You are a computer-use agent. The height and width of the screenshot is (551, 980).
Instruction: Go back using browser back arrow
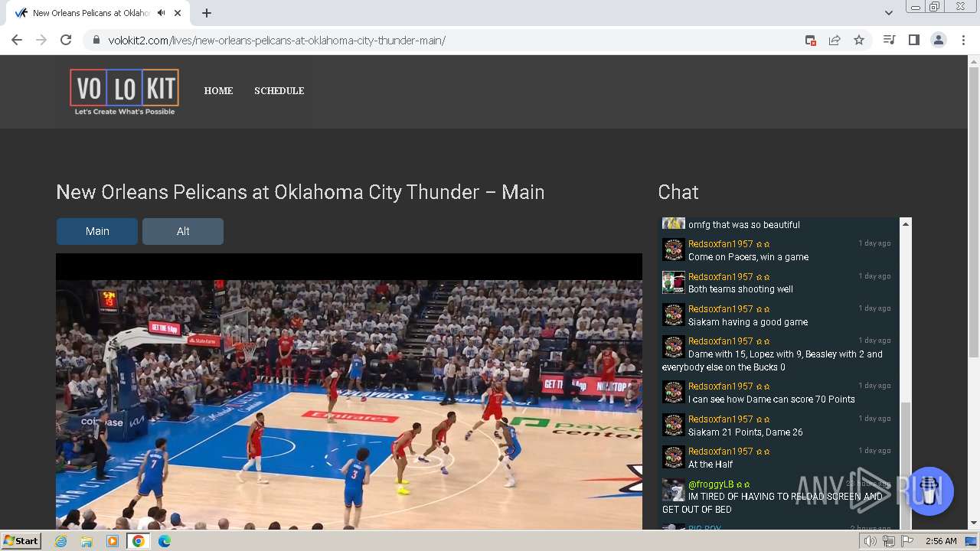[17, 40]
